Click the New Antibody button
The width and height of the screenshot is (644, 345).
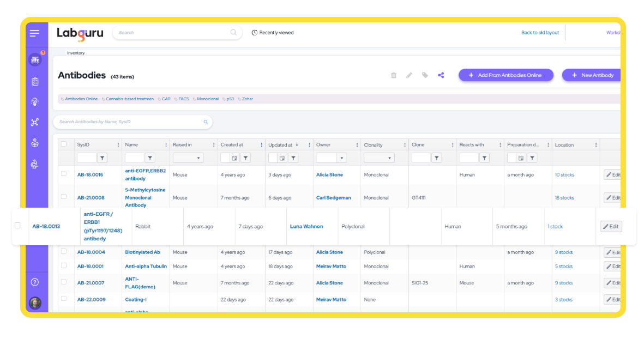coord(593,75)
